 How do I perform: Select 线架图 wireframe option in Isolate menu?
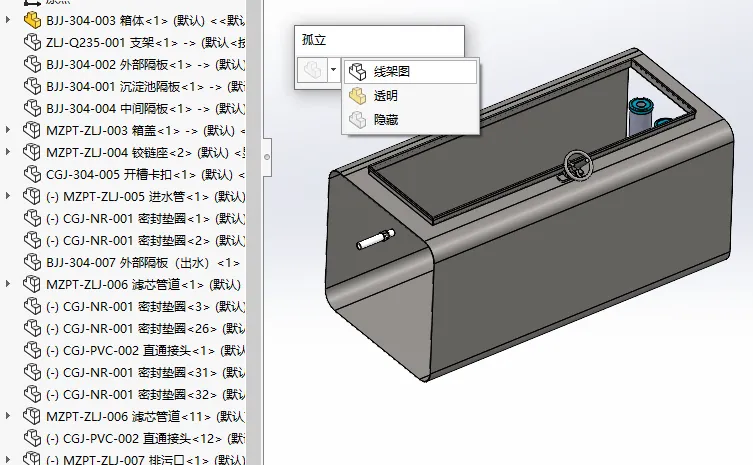tap(391, 72)
